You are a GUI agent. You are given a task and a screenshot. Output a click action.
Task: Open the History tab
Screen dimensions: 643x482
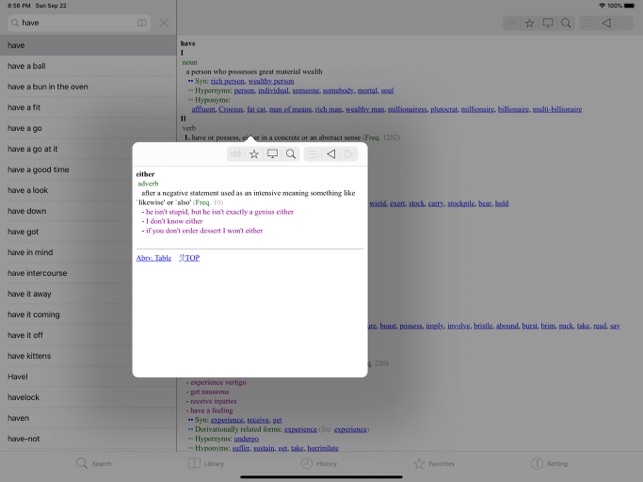click(x=319, y=464)
